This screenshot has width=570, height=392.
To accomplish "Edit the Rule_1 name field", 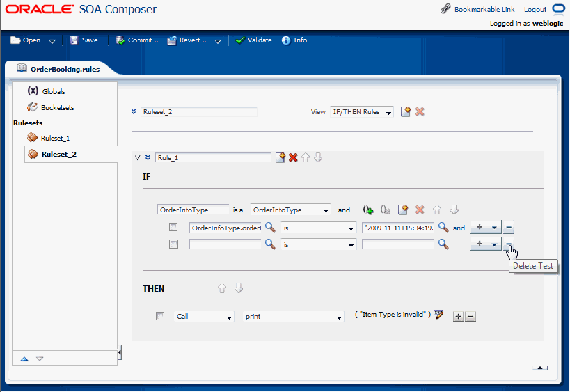I will point(214,157).
